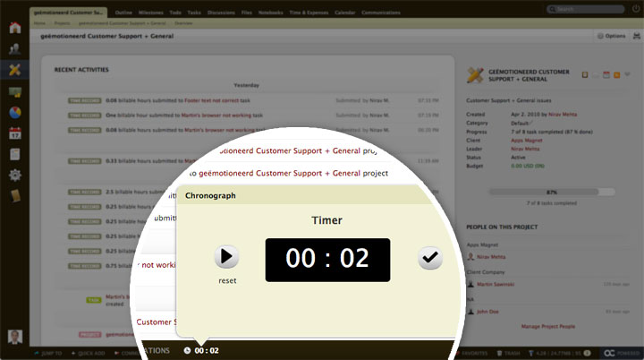Click the Overview breadcrumb

coord(183,23)
